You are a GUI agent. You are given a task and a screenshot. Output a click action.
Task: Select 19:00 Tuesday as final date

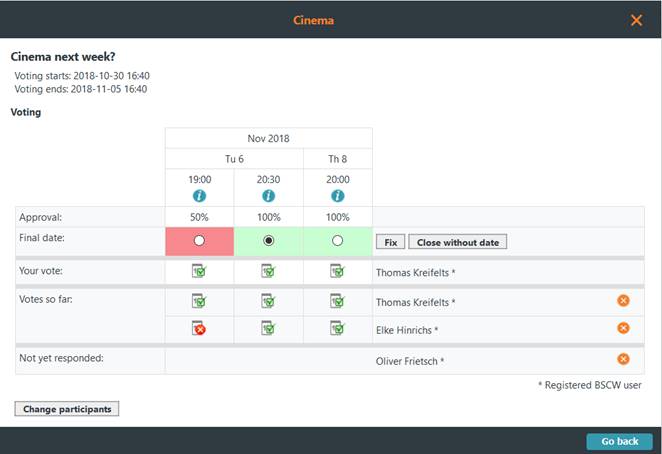(199, 241)
